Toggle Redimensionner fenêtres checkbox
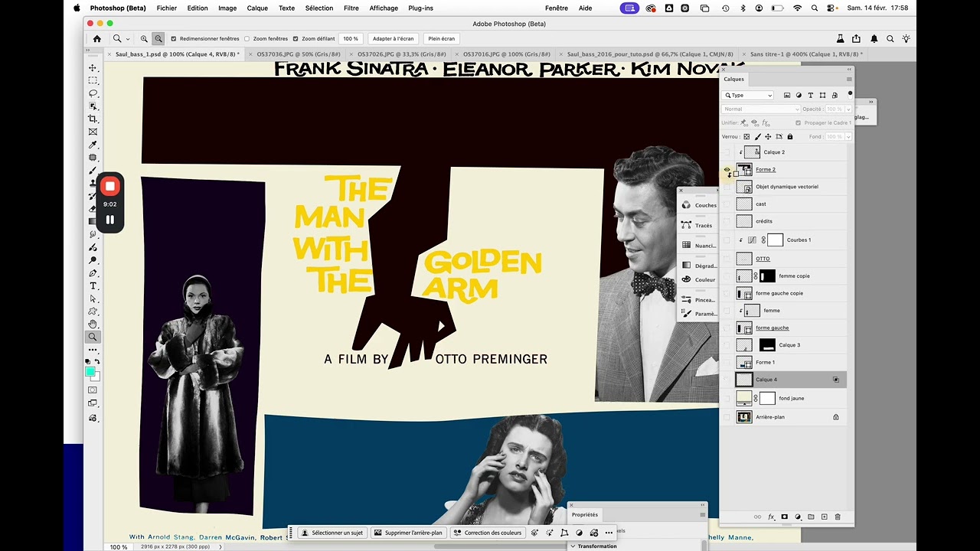980x551 pixels. (x=174, y=38)
